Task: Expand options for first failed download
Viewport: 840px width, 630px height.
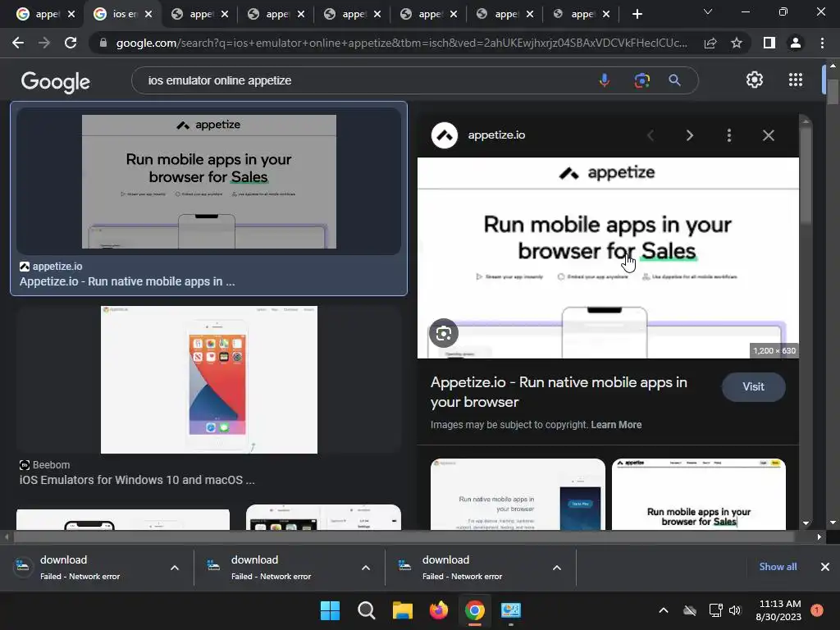Action: click(x=175, y=568)
